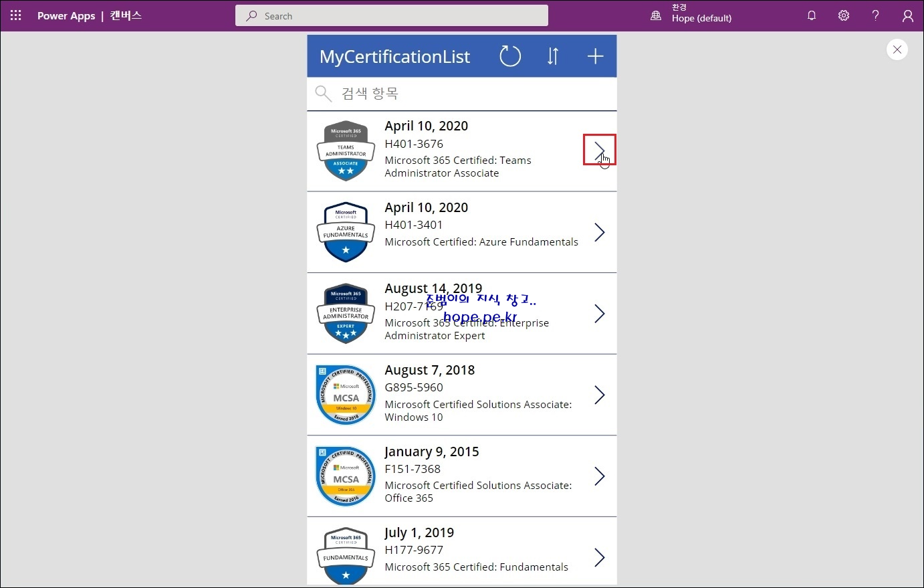Click the January 9, 2015 date

(432, 452)
